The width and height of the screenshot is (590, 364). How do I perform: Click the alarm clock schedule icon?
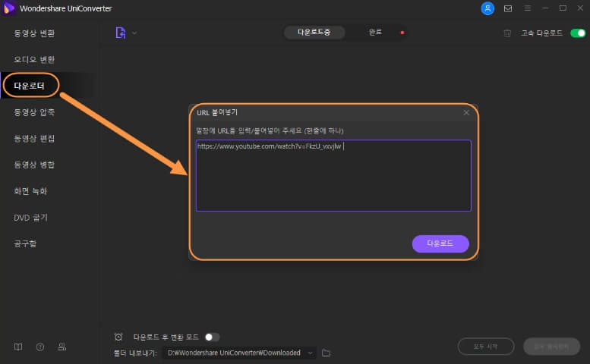click(x=118, y=337)
